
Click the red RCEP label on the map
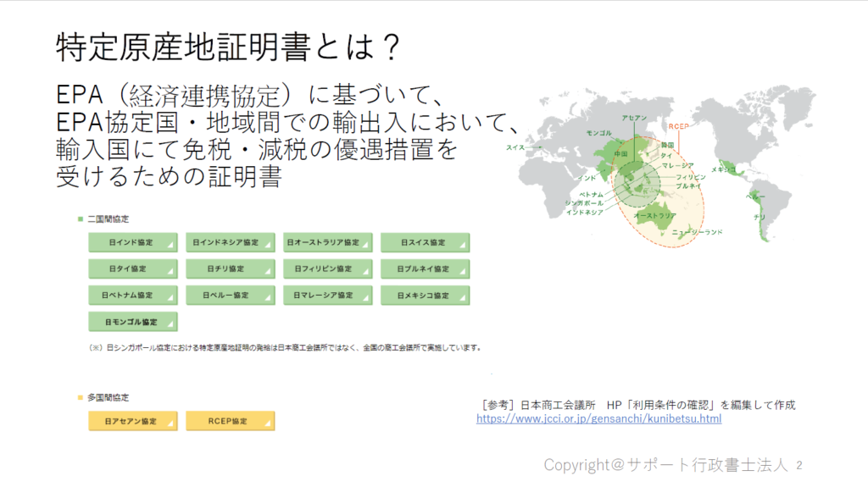[x=678, y=126]
